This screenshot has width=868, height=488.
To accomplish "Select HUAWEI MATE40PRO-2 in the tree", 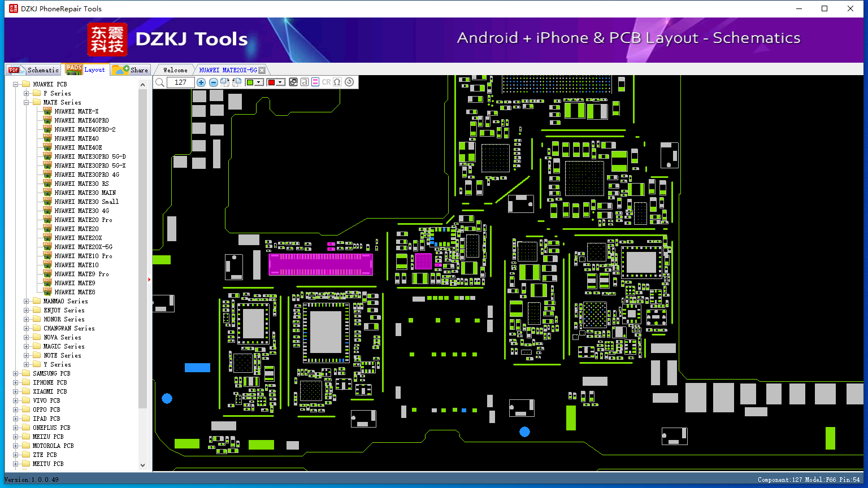I will coord(85,129).
